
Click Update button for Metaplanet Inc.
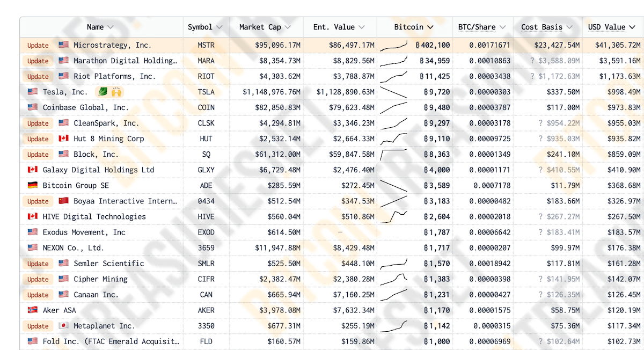(38, 326)
